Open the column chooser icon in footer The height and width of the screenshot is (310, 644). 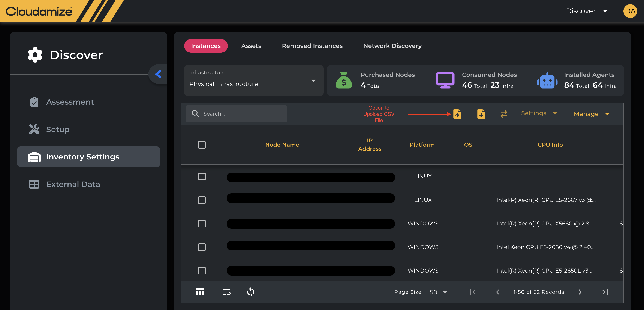(x=200, y=292)
